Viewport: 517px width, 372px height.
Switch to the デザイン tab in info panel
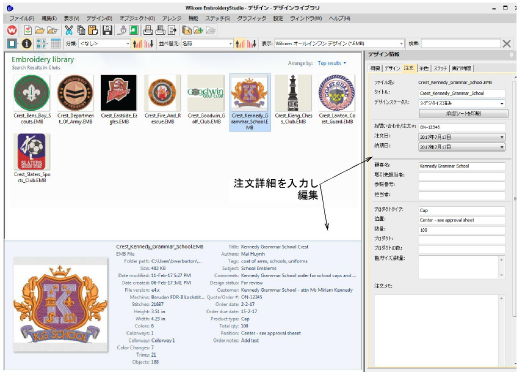coord(392,68)
